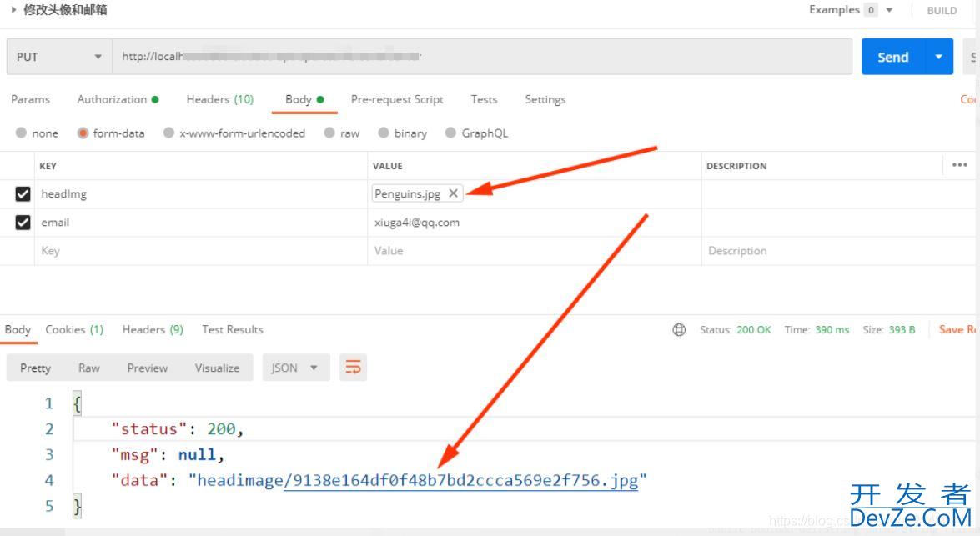This screenshot has width=980, height=536.
Task: Select the GraphQL body type
Action: [476, 133]
